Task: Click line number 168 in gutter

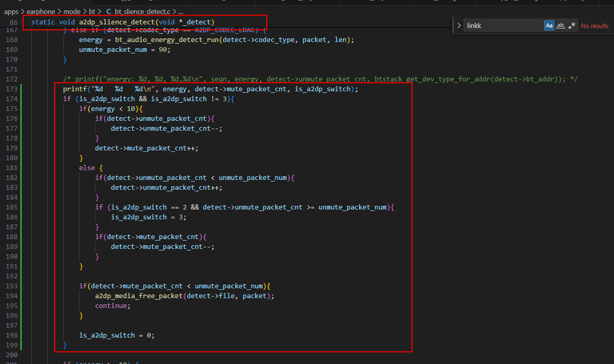Action: click(x=12, y=39)
